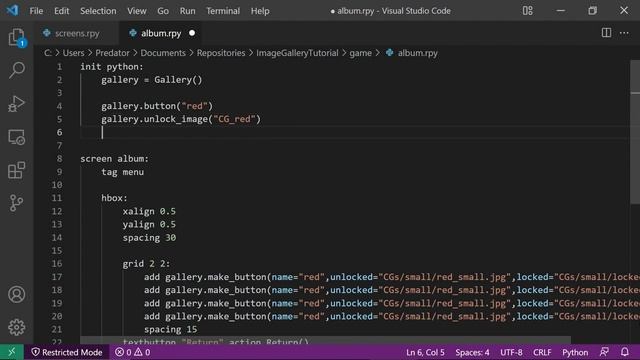Image resolution: width=640 pixels, height=360 pixels.
Task: Open problems count errors and warnings
Action: 133,352
